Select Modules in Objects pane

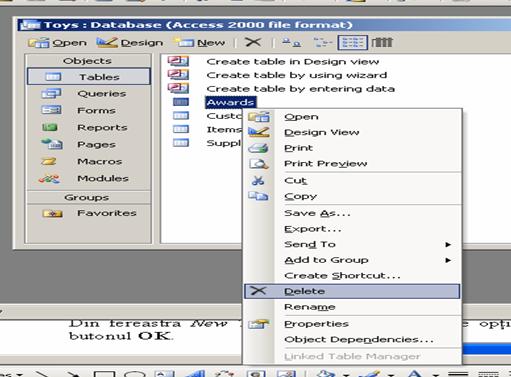tap(89, 178)
